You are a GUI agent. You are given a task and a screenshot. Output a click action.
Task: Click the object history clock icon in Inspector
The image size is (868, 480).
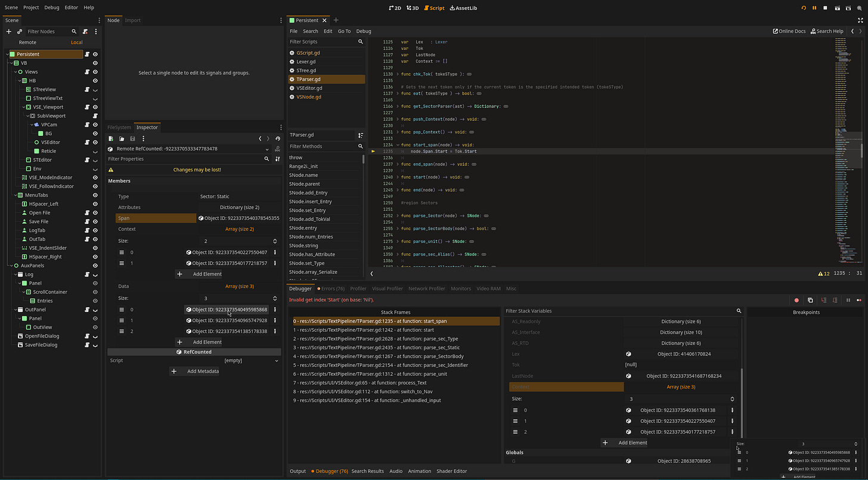point(278,139)
